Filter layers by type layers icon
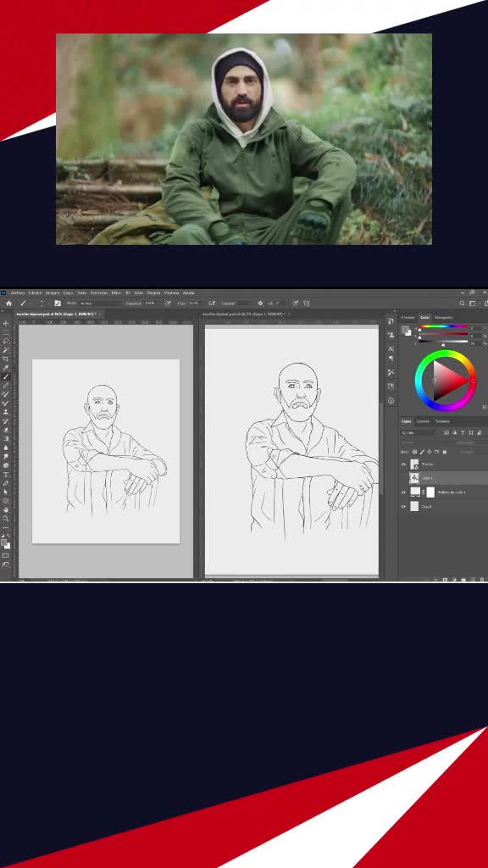This screenshot has height=868, width=488. point(463,433)
